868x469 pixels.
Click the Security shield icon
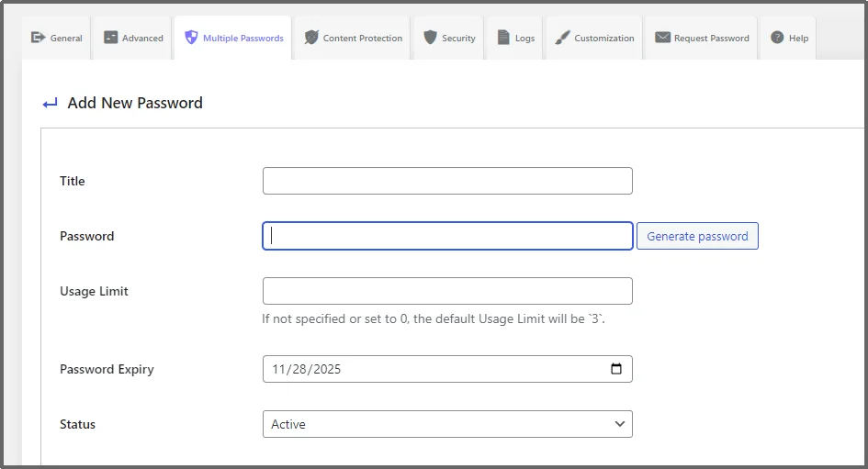[430, 38]
